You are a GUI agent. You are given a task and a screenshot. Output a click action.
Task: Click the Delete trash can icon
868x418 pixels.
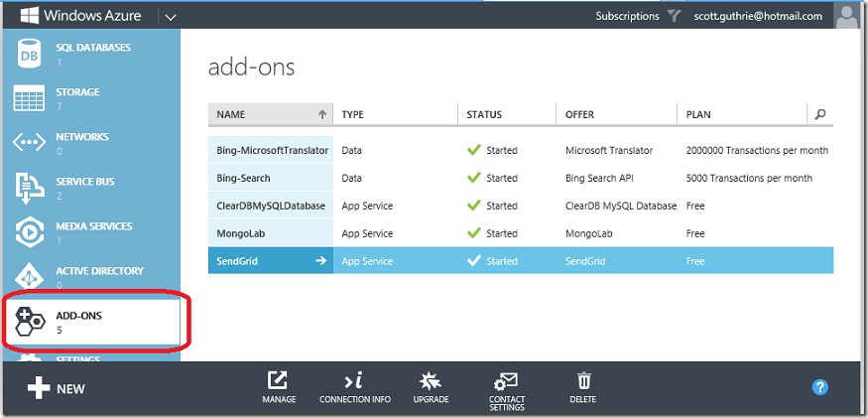(x=583, y=380)
